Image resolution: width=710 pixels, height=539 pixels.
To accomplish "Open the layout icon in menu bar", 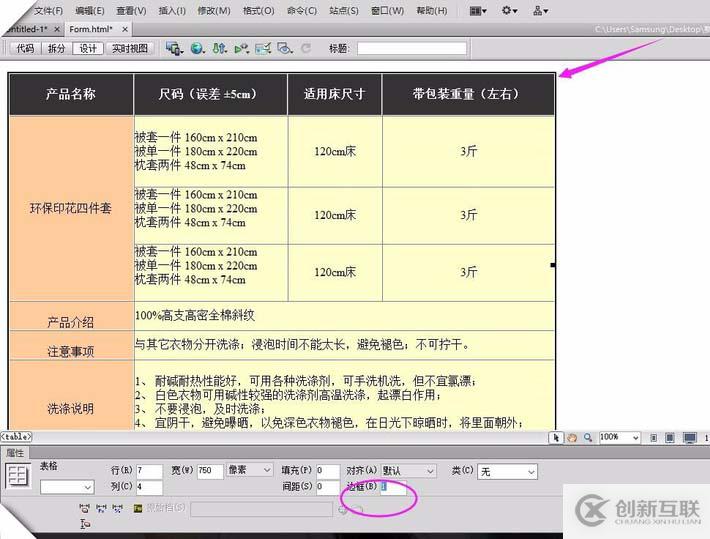I will [478, 10].
